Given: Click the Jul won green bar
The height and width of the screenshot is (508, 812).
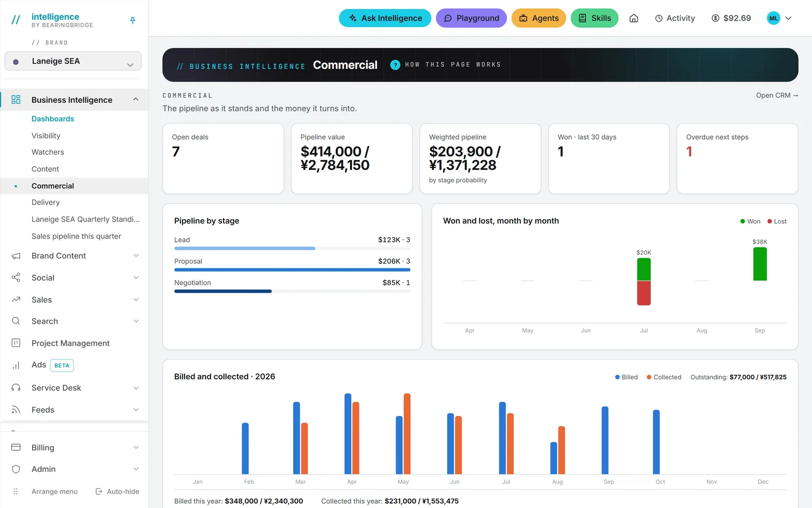Looking at the screenshot, I should tap(644, 269).
